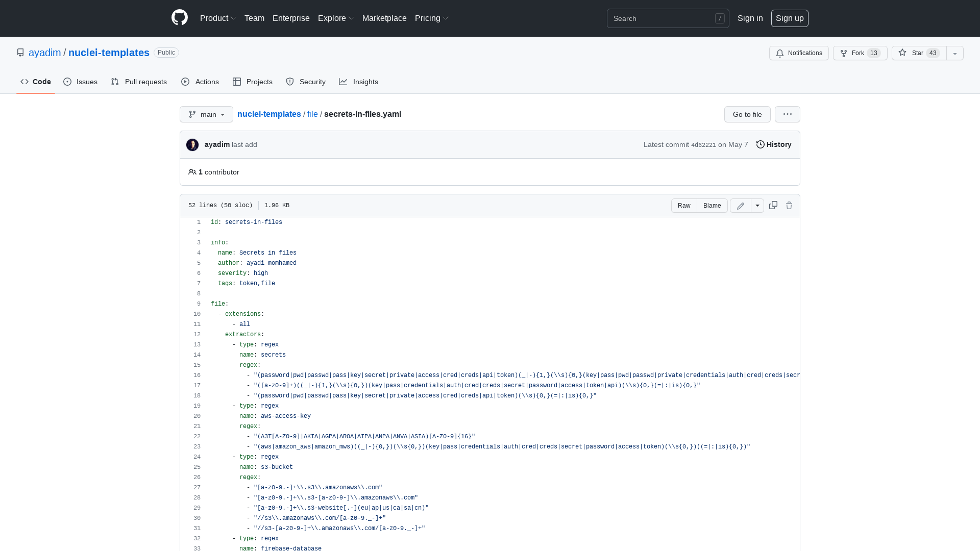
Task: Switch to the Issues tab
Action: (x=81, y=82)
